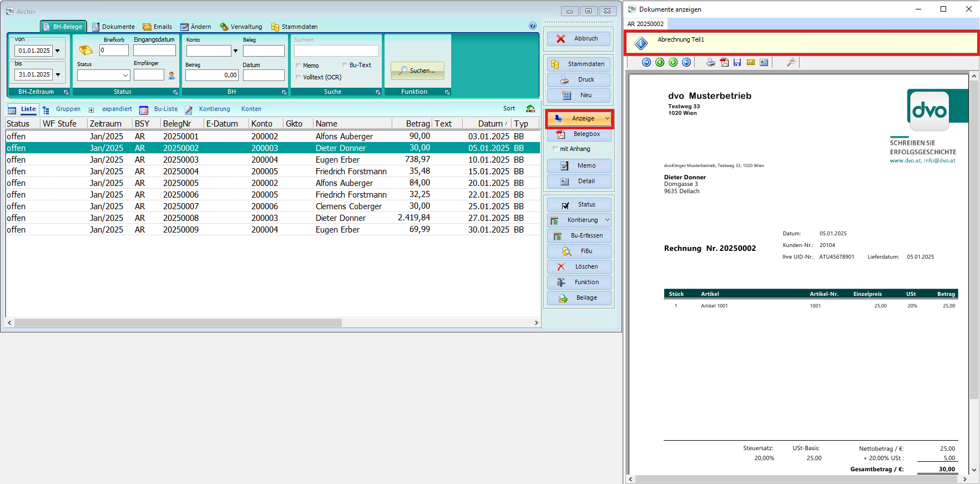Tick the Volltext (OCR) checkbox

pyautogui.click(x=299, y=77)
